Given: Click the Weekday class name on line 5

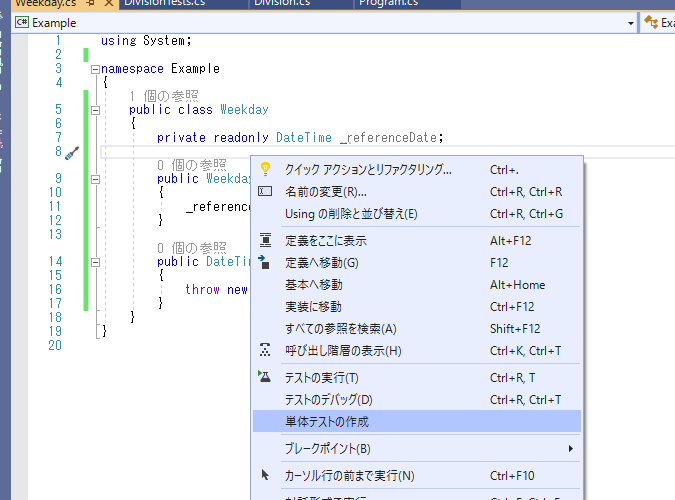Looking at the screenshot, I should [244, 109].
